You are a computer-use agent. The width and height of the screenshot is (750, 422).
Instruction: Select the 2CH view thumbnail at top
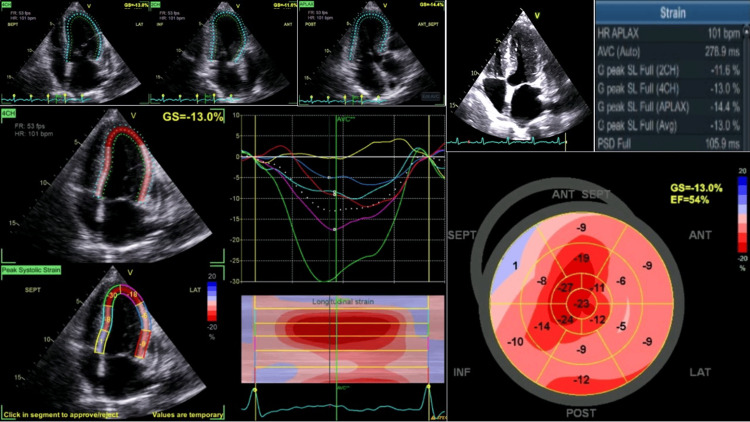pos(223,52)
